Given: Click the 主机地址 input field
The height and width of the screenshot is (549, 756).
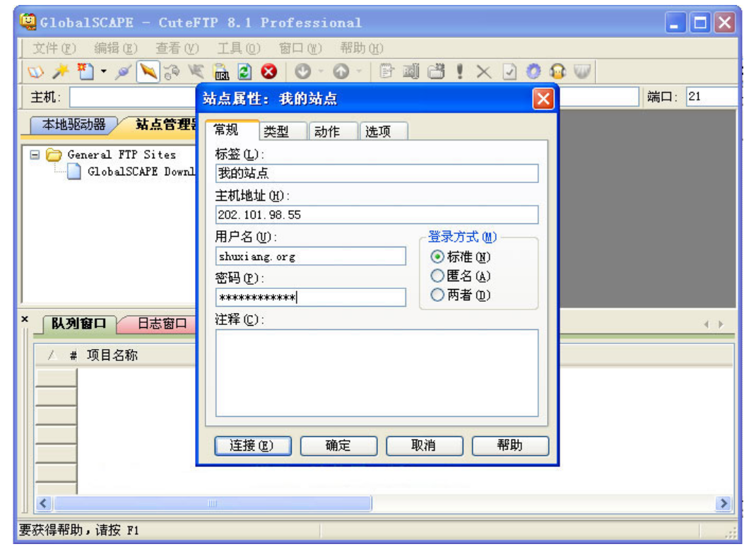Looking at the screenshot, I should pyautogui.click(x=377, y=215).
